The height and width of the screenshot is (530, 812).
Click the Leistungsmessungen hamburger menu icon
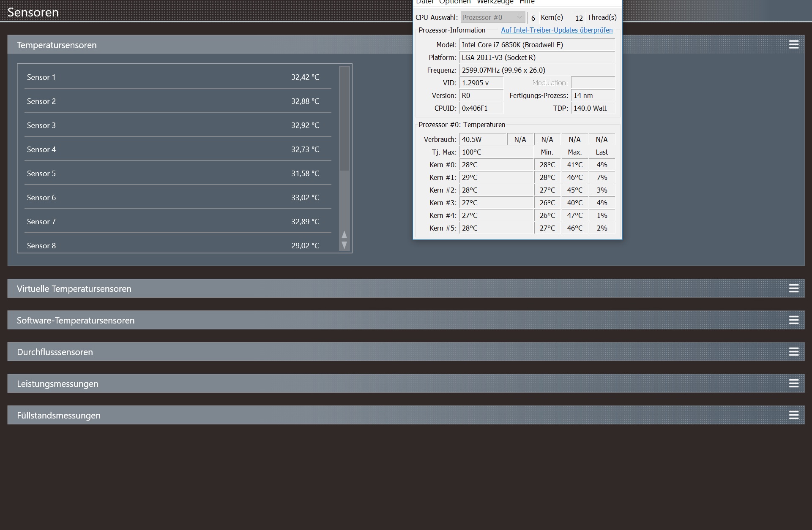tap(793, 383)
